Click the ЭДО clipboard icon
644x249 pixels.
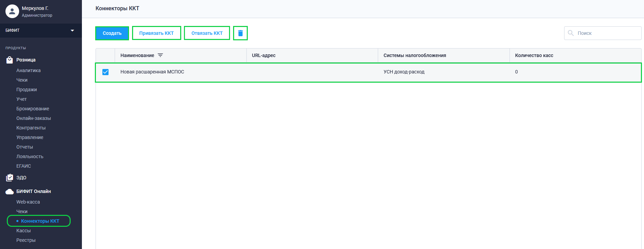tap(10, 178)
